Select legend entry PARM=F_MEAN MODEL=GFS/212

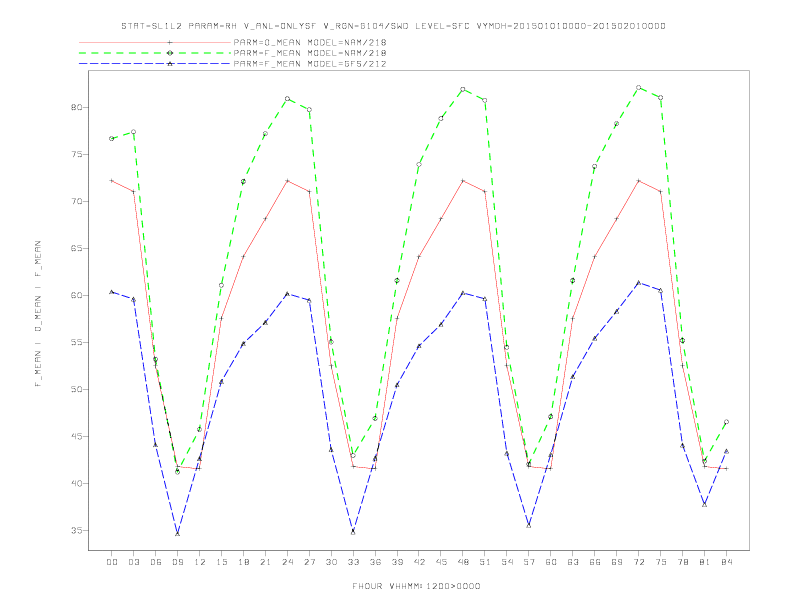tap(310, 64)
